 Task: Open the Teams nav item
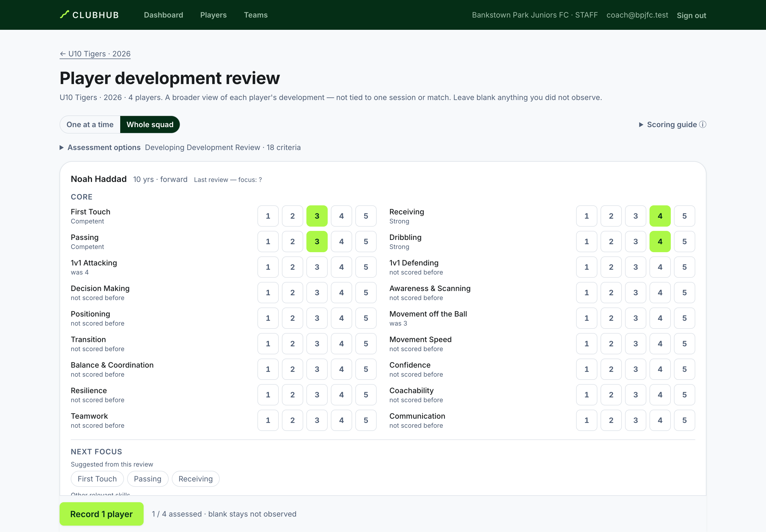pyautogui.click(x=256, y=15)
